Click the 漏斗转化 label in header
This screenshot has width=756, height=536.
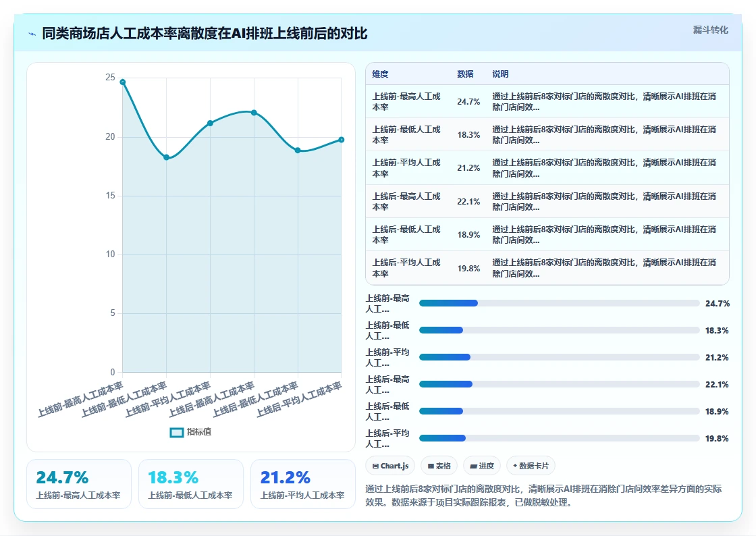pyautogui.click(x=710, y=30)
